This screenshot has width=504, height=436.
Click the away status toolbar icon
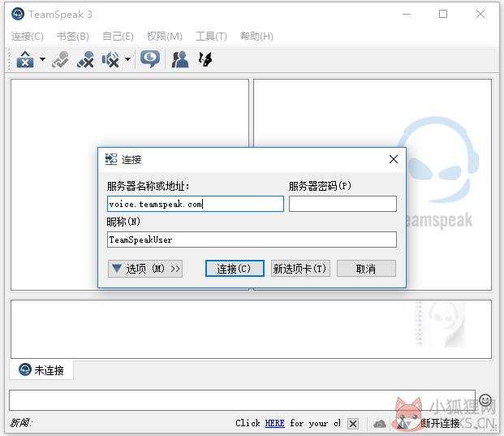(x=25, y=59)
